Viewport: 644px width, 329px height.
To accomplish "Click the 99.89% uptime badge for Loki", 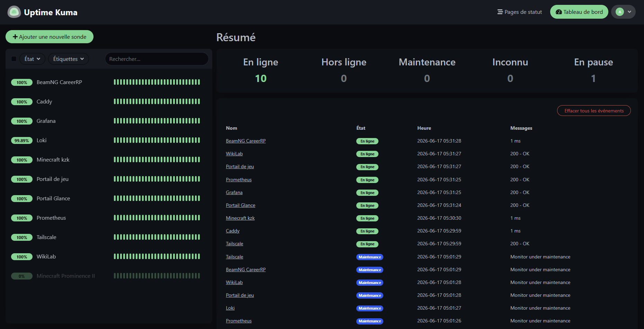I will (x=22, y=140).
